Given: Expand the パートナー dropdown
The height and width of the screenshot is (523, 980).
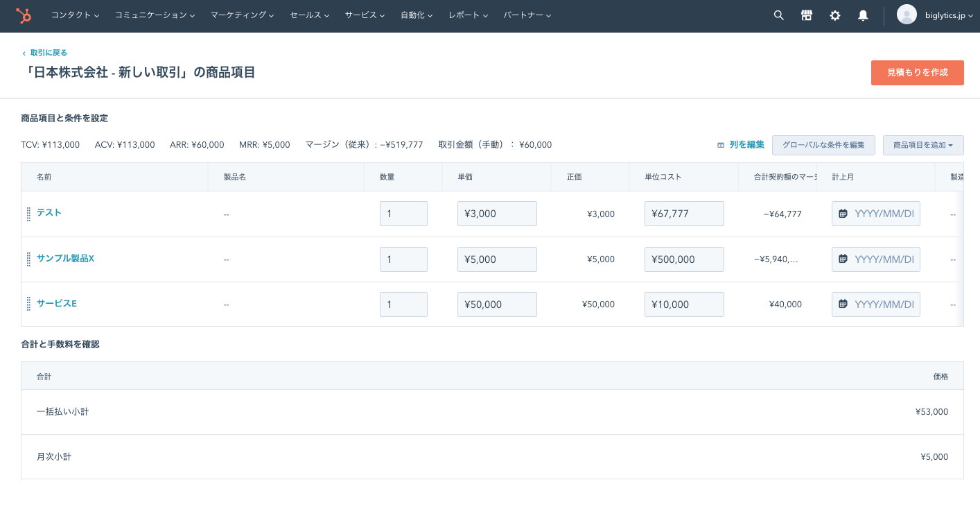Looking at the screenshot, I should [x=527, y=15].
